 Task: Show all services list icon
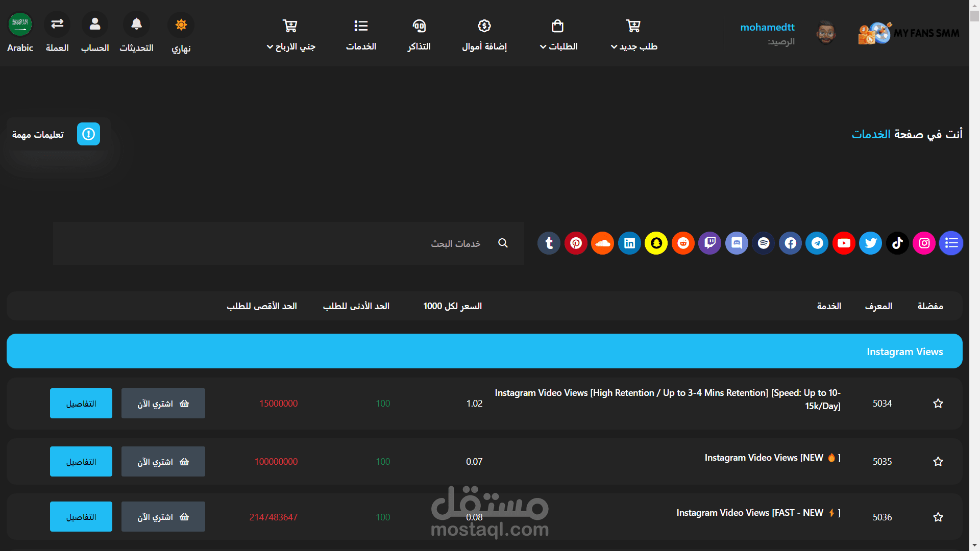point(951,243)
